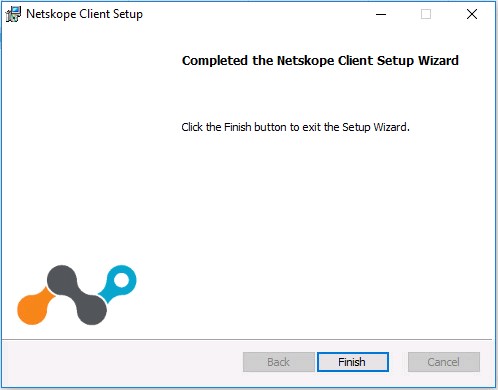Close the Netskope Client Setup window
498x390 pixels.
coord(472,14)
